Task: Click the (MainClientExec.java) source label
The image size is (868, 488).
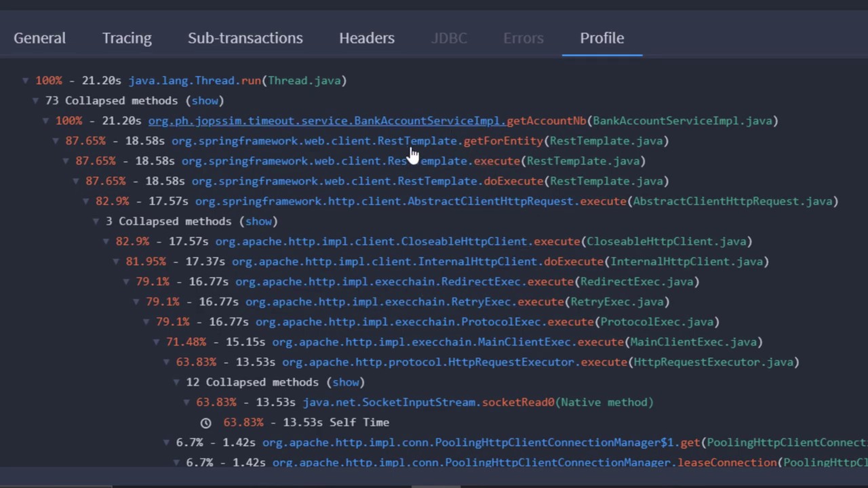Action: 693,342
